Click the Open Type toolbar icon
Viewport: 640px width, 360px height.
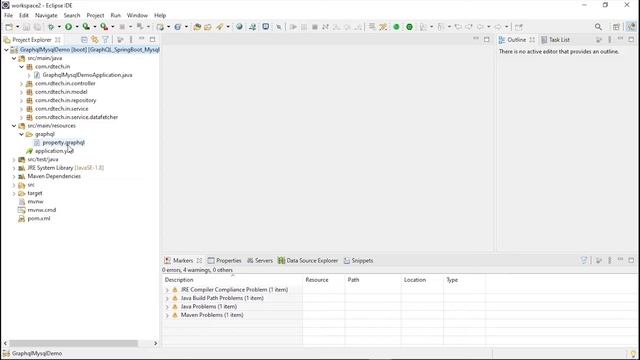(x=197, y=27)
